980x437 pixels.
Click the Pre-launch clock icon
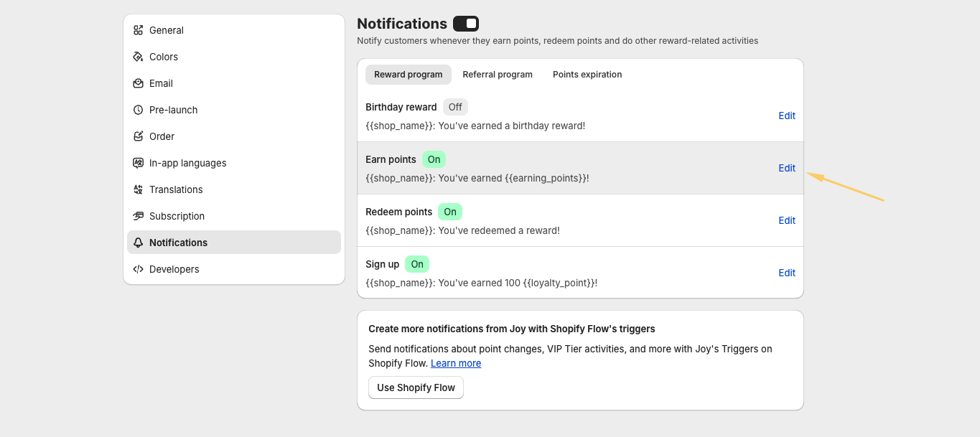(x=139, y=110)
